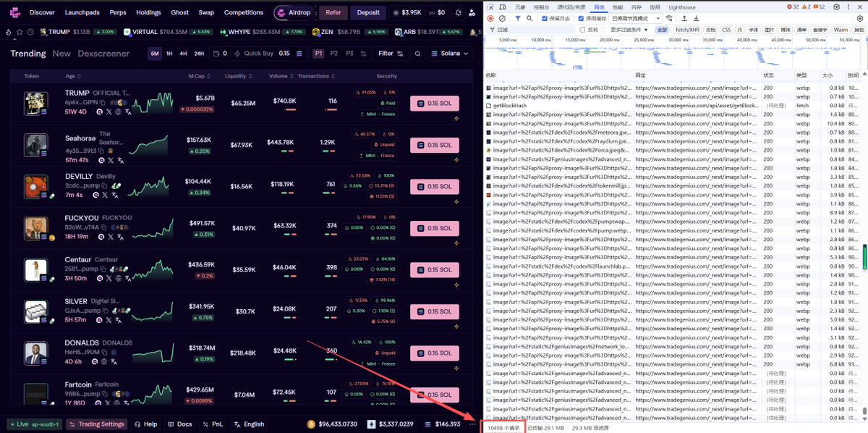Select the P2 preset

pyautogui.click(x=333, y=54)
